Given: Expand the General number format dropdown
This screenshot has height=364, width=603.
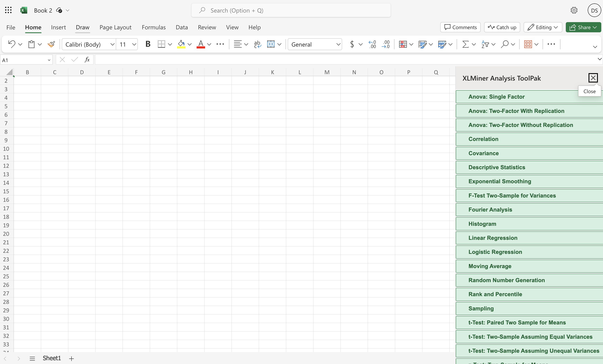Looking at the screenshot, I should (338, 44).
